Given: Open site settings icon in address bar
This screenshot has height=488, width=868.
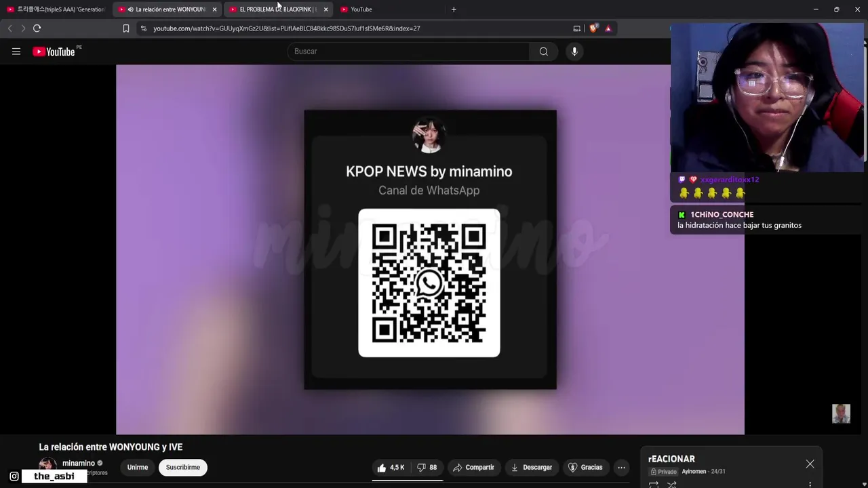Looking at the screenshot, I should click(143, 28).
